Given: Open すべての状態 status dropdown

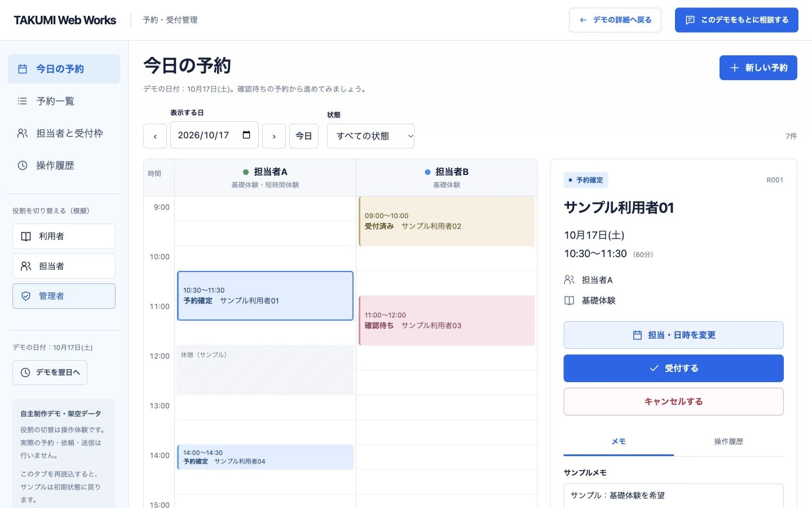Looking at the screenshot, I should pos(370,136).
